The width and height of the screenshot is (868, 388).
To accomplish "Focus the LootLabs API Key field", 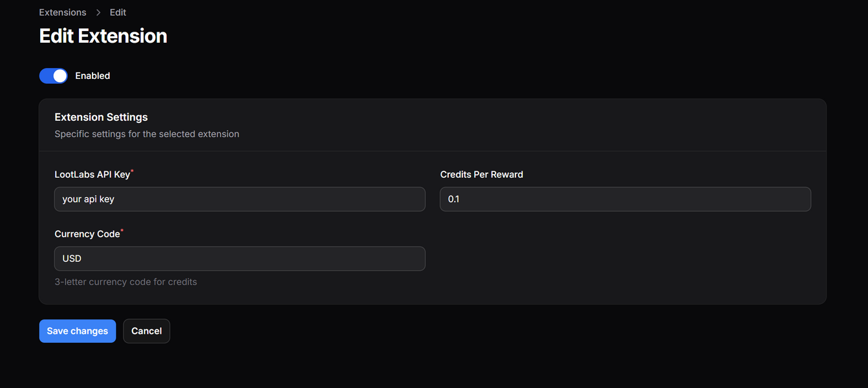I will tap(240, 199).
